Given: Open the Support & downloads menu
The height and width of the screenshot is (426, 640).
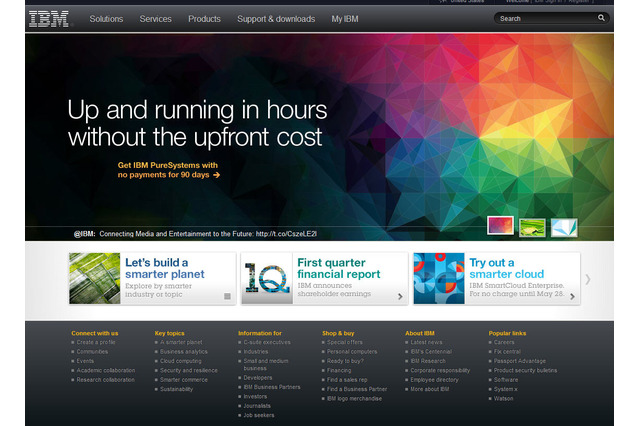Looking at the screenshot, I should point(276,19).
